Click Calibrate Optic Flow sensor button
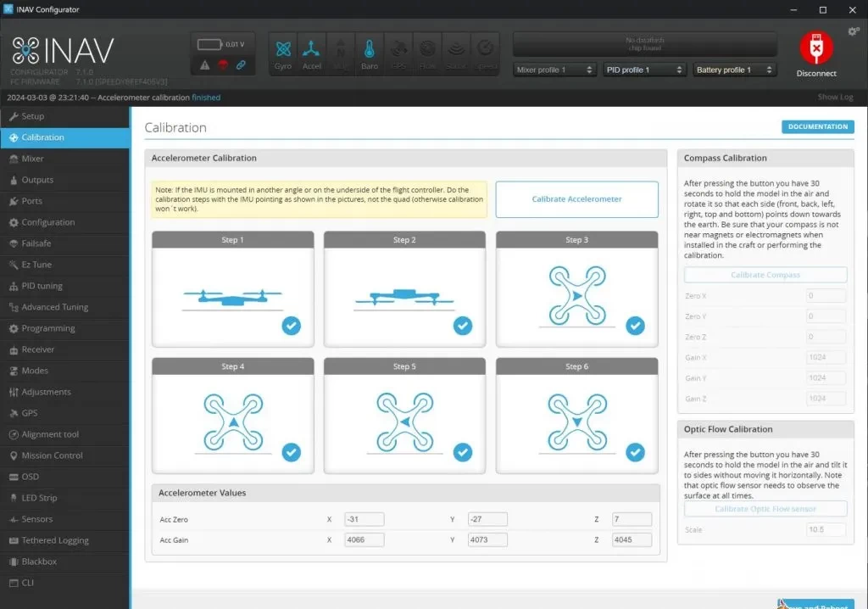Image resolution: width=868 pixels, height=609 pixels. click(x=765, y=509)
